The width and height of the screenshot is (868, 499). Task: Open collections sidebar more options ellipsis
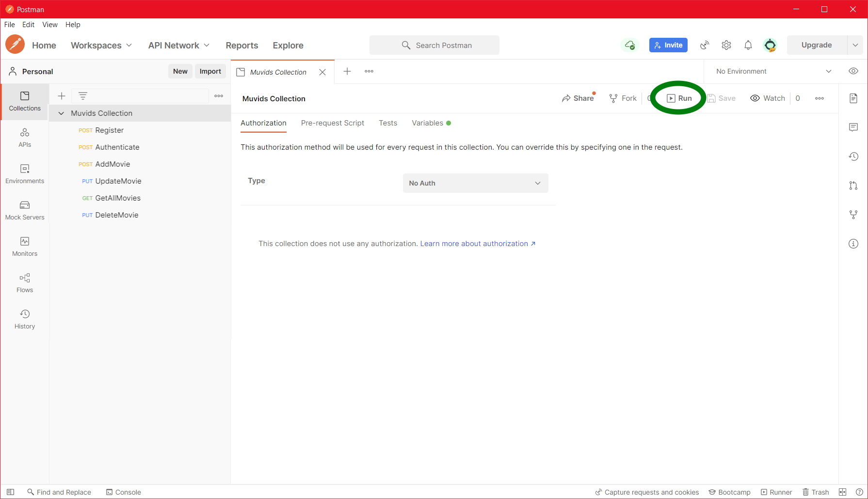point(219,96)
